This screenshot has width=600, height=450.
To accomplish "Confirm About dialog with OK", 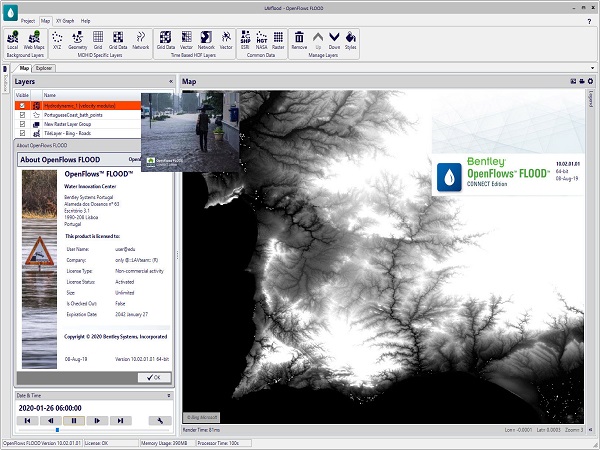I will click(154, 377).
